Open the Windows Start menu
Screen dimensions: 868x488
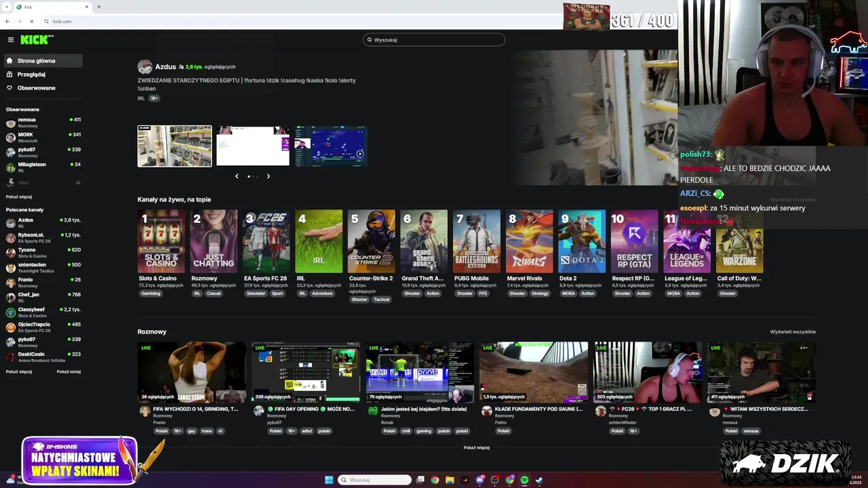tap(329, 480)
